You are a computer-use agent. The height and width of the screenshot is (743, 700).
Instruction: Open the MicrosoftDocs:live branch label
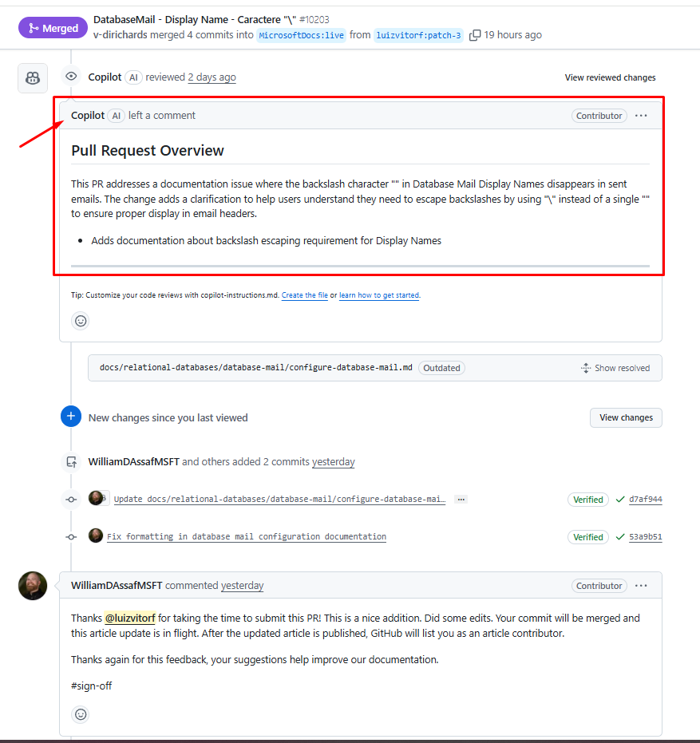tap(302, 36)
